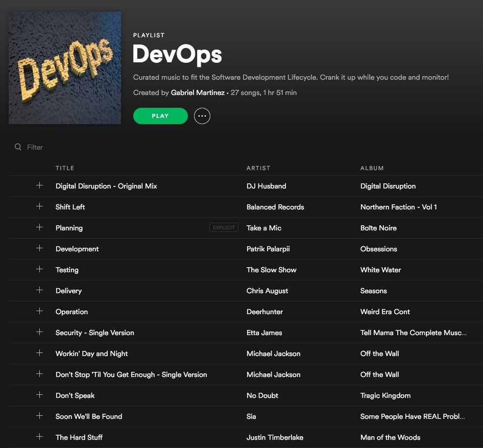This screenshot has width=483, height=448.
Task: Click plus icon beside Planning track
Action: [39, 227]
